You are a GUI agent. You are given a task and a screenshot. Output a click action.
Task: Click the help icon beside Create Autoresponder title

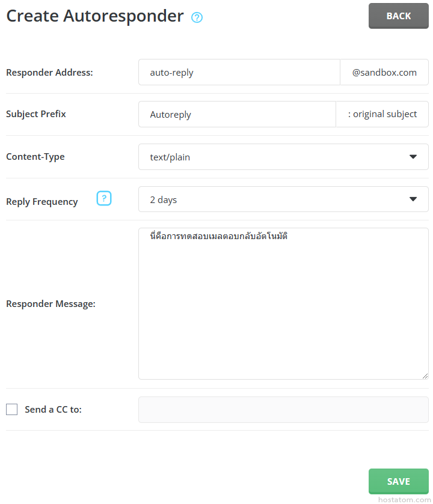point(197,17)
